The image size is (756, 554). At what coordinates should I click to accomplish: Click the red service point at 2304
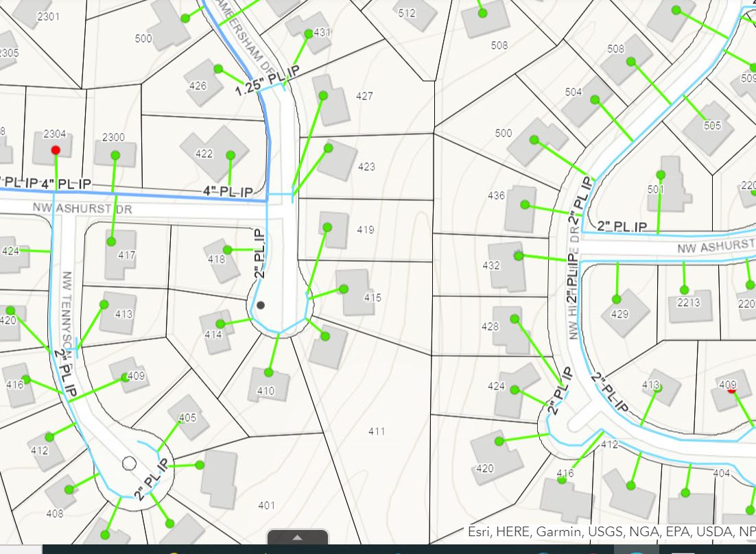[56, 149]
